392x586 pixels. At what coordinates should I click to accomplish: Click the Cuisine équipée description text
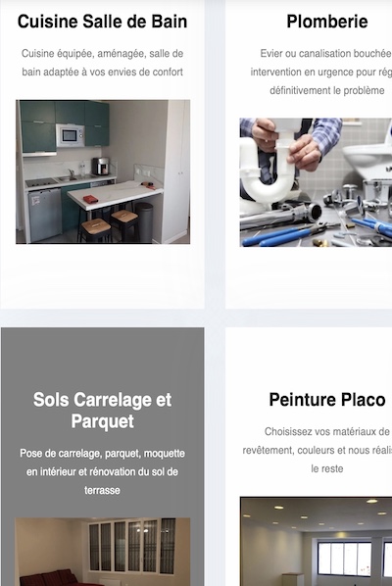[102, 63]
